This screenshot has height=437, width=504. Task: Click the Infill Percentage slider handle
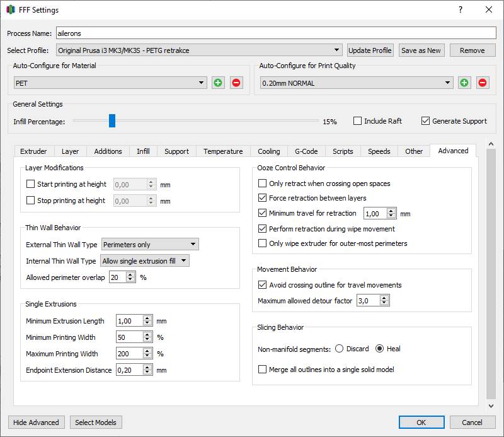(112, 121)
